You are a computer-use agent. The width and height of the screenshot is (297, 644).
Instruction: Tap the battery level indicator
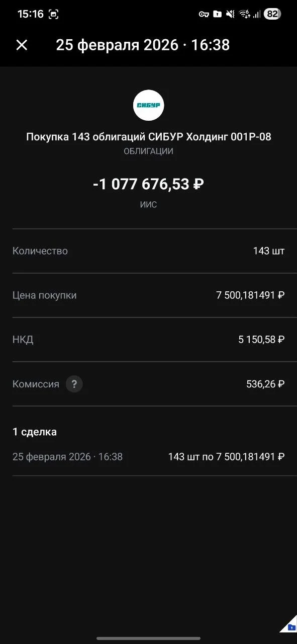click(272, 14)
